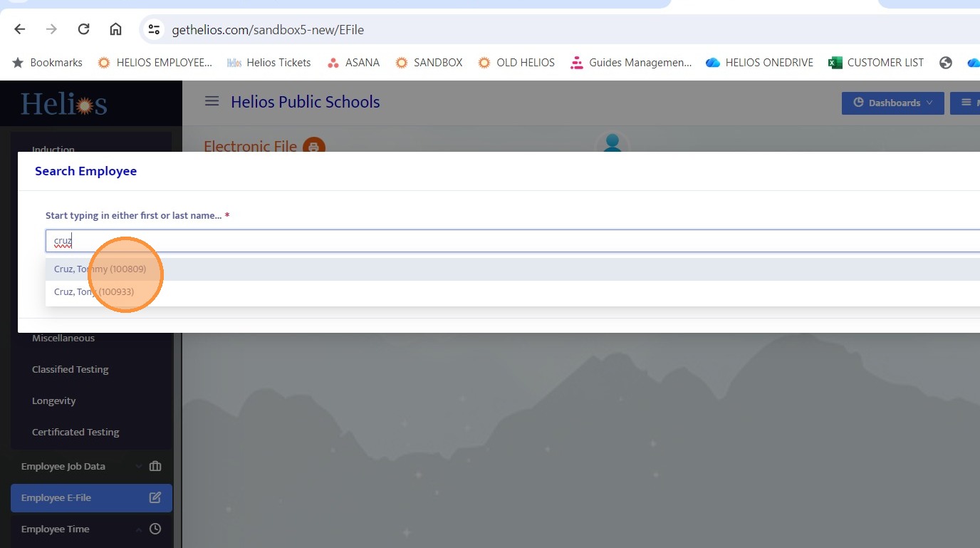This screenshot has width=980, height=548.
Task: Open Employee E-File in sidebar
Action: [91, 498]
